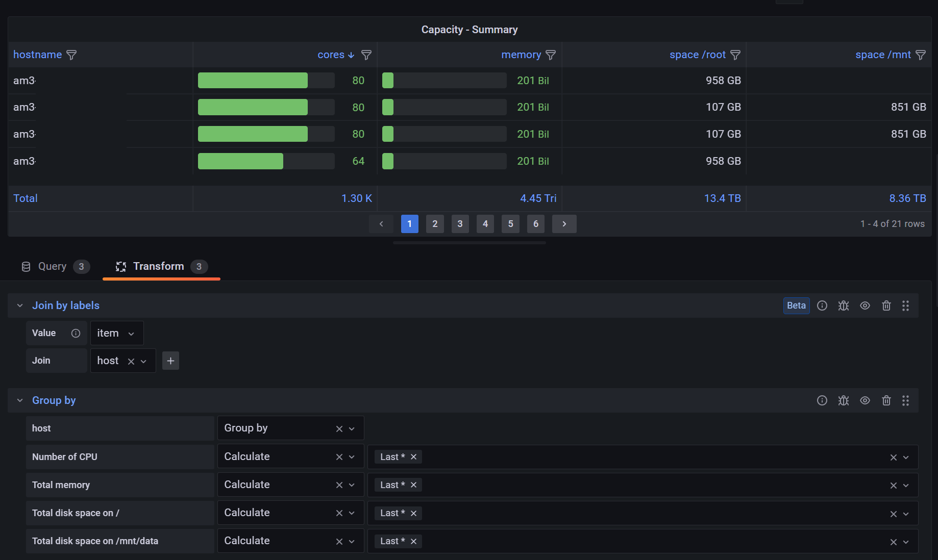Add another join field with the plus button
This screenshot has height=560, width=938.
pos(170,361)
